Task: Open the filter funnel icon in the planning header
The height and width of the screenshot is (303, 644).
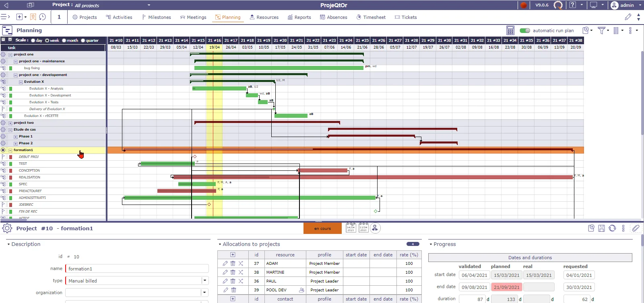Action: pos(601,31)
